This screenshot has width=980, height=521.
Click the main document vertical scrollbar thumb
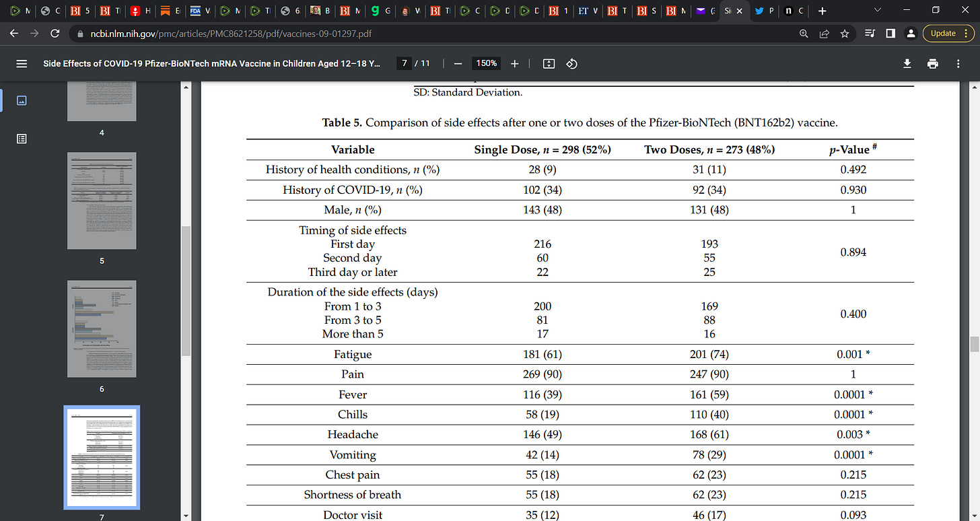click(974, 343)
